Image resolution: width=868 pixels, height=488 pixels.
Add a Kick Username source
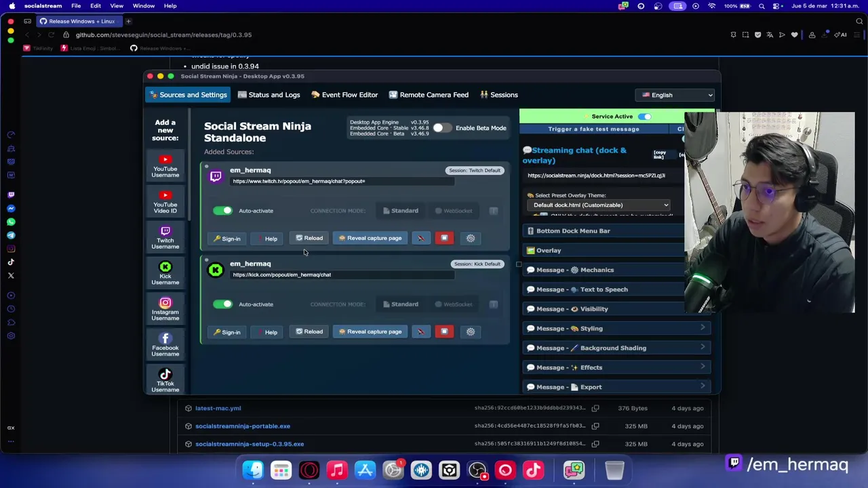[165, 274]
